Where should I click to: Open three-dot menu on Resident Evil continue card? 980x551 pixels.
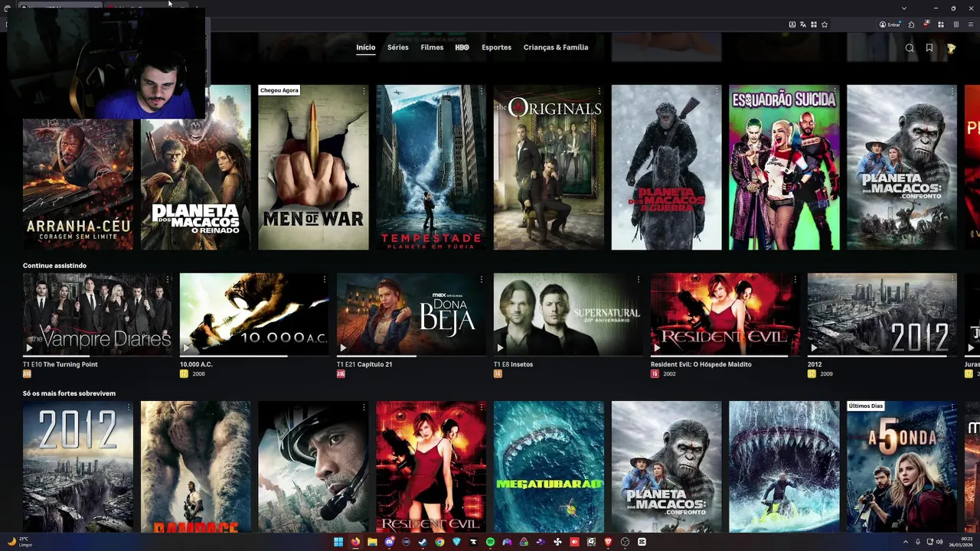click(x=795, y=279)
